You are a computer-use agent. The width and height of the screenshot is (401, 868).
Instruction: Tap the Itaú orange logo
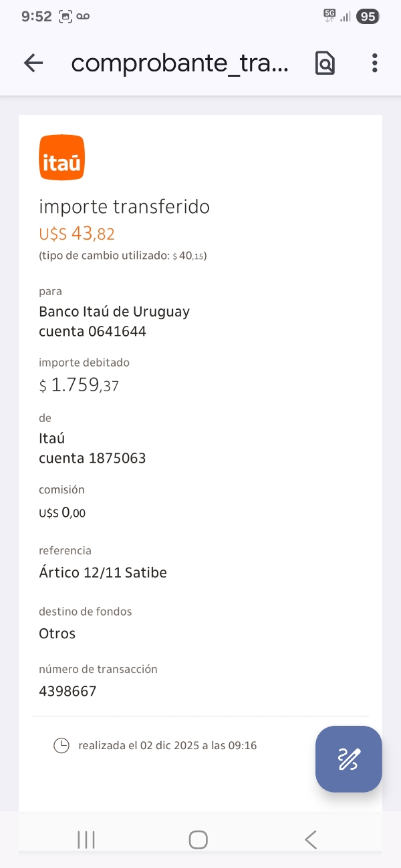pyautogui.click(x=62, y=158)
